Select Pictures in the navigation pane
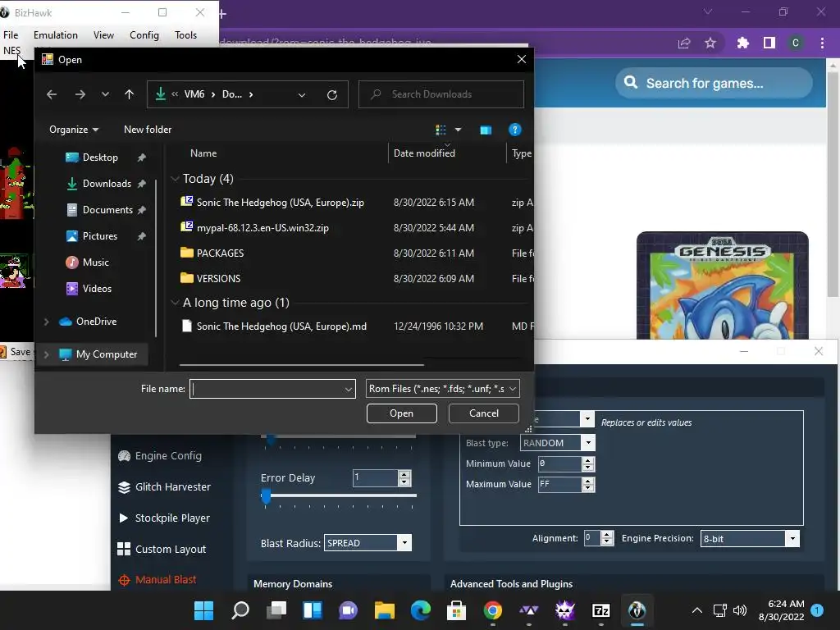Viewport: 840px width, 630px height. [x=99, y=236]
